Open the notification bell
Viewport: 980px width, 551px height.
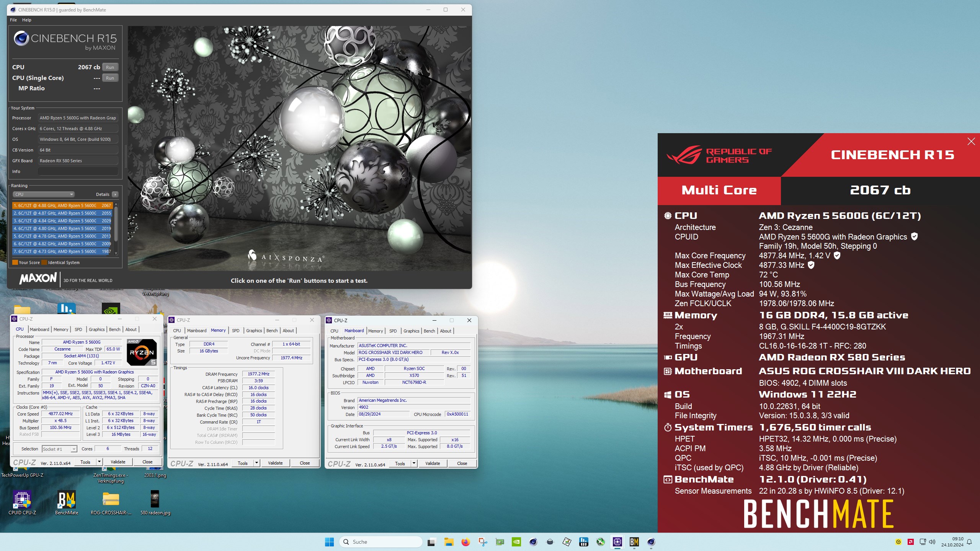tap(969, 542)
